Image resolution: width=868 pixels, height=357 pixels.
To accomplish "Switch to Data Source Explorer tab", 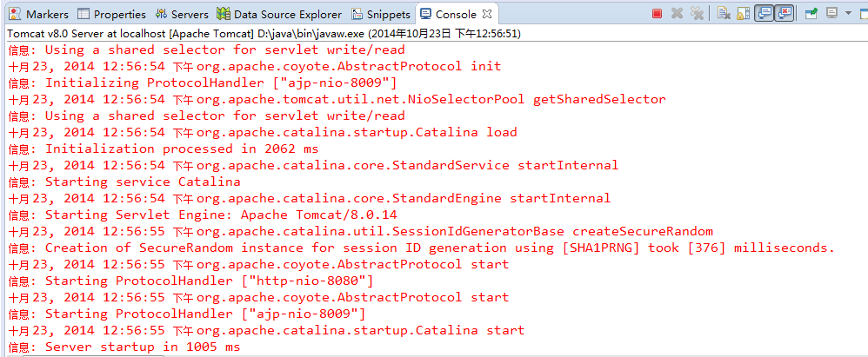I will [x=281, y=15].
